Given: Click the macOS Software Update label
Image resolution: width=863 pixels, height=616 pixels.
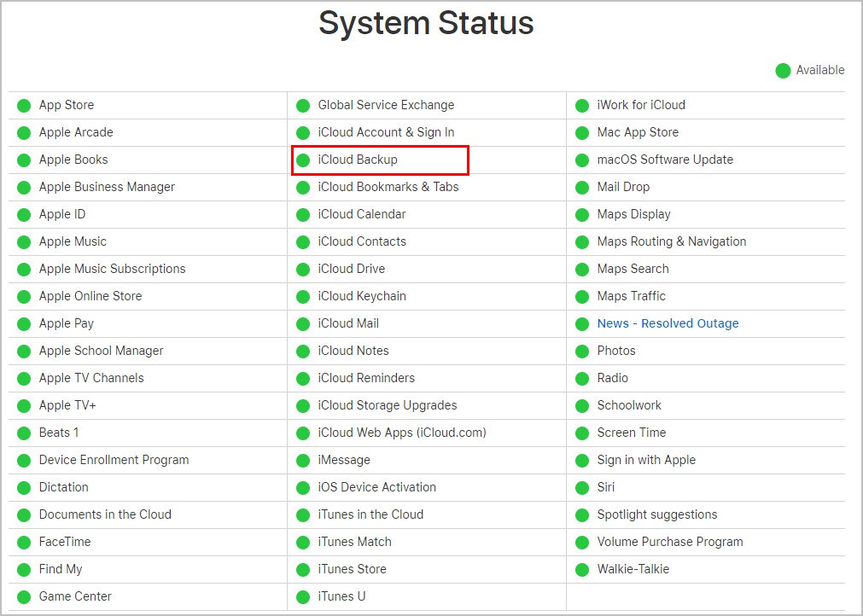Looking at the screenshot, I should coord(666,160).
